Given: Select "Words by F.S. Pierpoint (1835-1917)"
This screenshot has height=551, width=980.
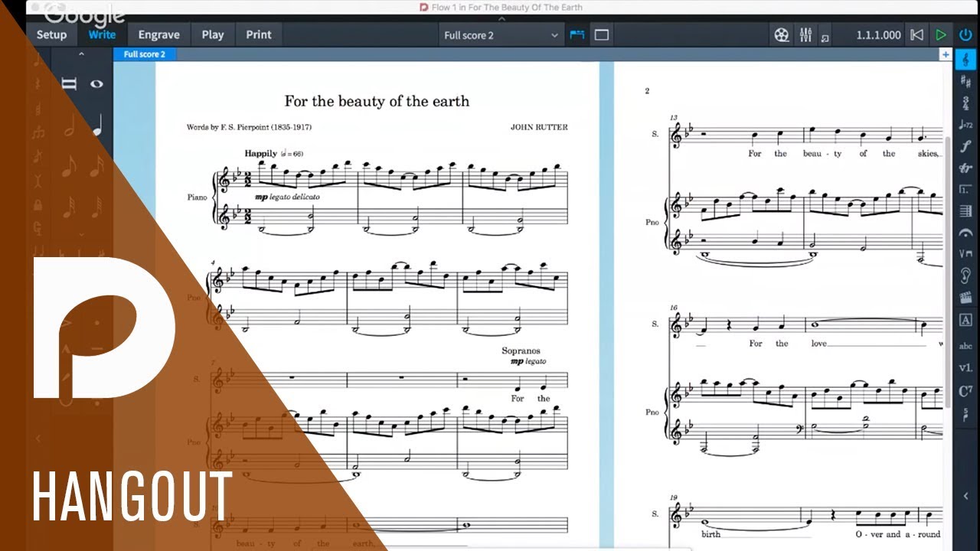Looking at the screenshot, I should click(249, 127).
